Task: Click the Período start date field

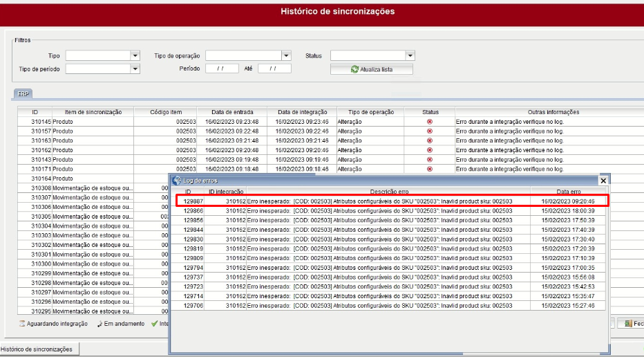Action: (222, 68)
